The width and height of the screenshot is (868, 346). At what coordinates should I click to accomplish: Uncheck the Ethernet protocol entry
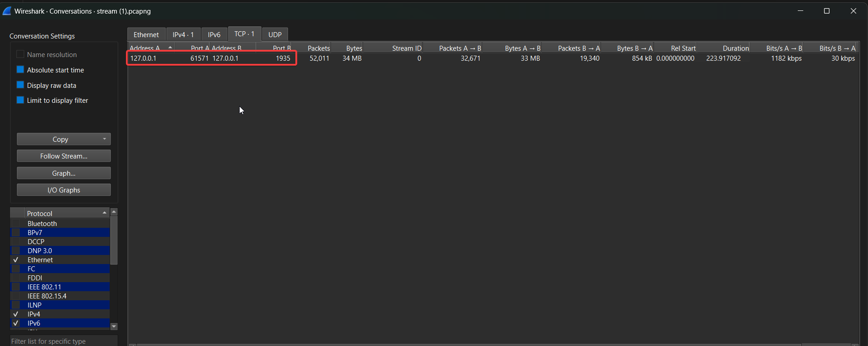click(x=16, y=259)
